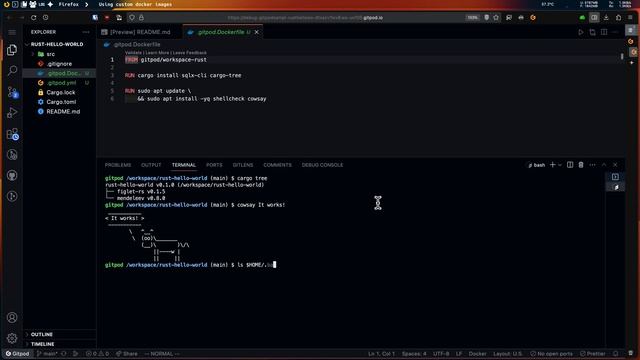The height and width of the screenshot is (360, 640).
Task: Open Cargo.toml in the explorer
Action: (x=61, y=102)
